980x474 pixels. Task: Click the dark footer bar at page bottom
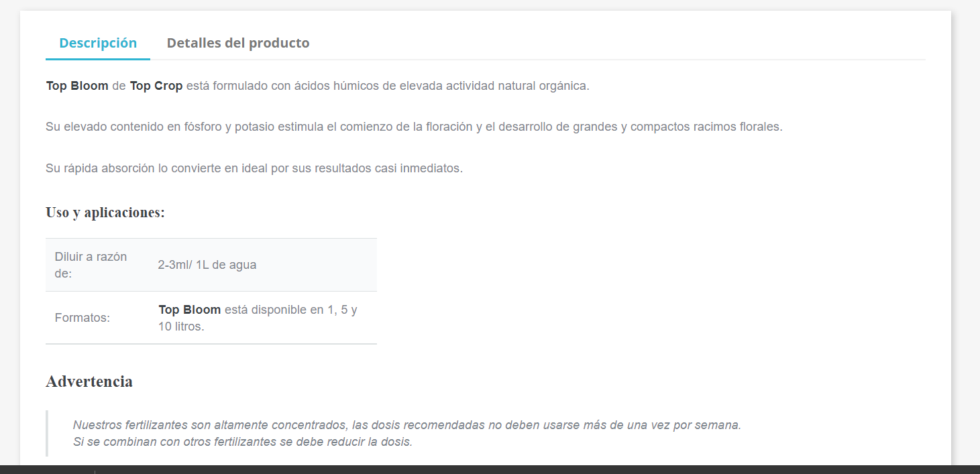coord(490,469)
